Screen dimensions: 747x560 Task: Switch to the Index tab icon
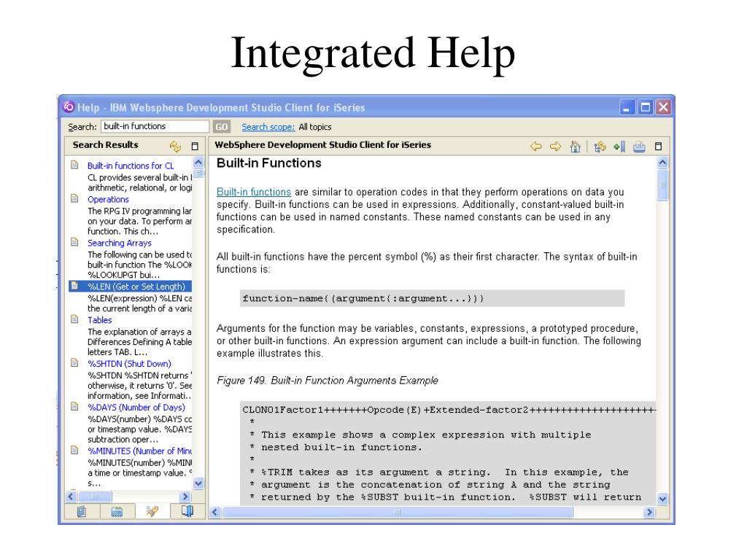tap(117, 511)
